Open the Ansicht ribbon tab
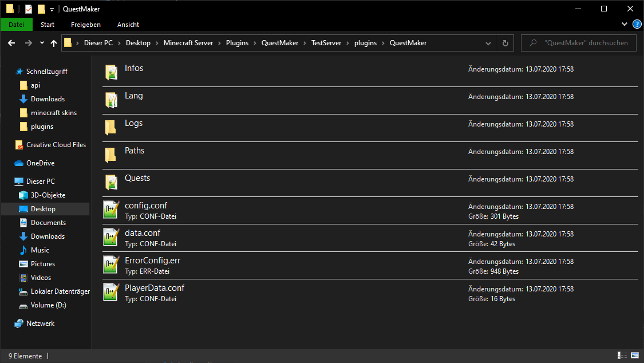The width and height of the screenshot is (644, 363). point(128,25)
